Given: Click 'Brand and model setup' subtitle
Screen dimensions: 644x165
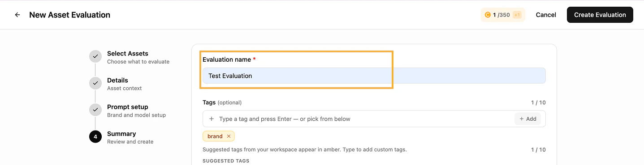Looking at the screenshot, I should point(136,115).
